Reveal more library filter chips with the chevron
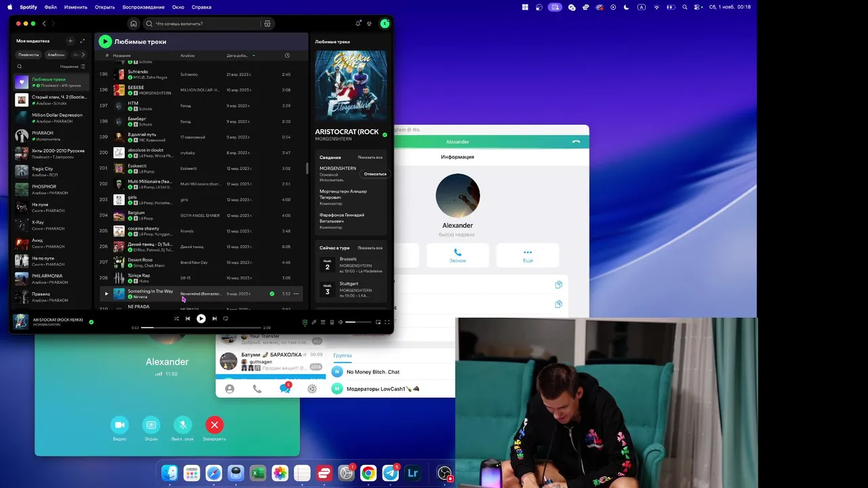The image size is (868, 488). [x=83, y=54]
